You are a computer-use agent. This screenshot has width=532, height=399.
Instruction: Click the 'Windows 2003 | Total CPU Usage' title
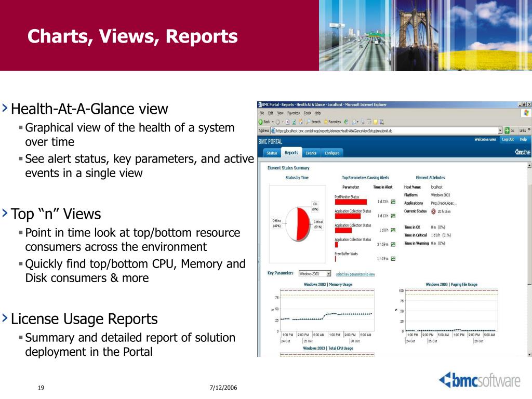click(328, 348)
